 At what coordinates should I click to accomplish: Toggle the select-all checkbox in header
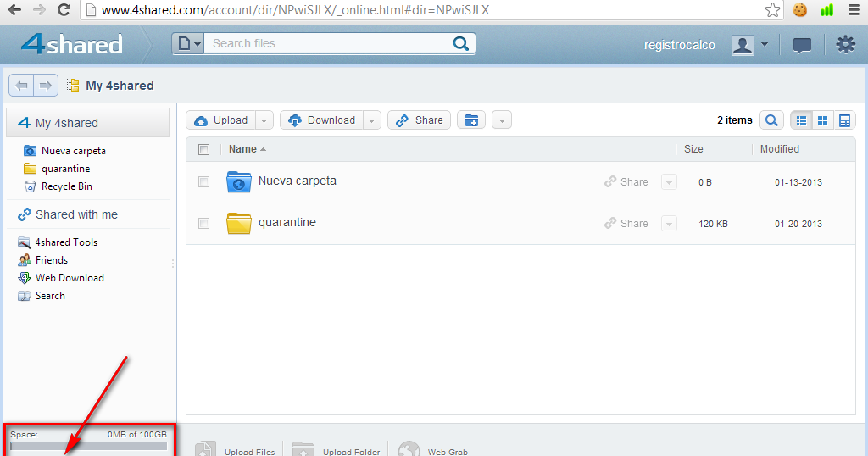pyautogui.click(x=203, y=149)
